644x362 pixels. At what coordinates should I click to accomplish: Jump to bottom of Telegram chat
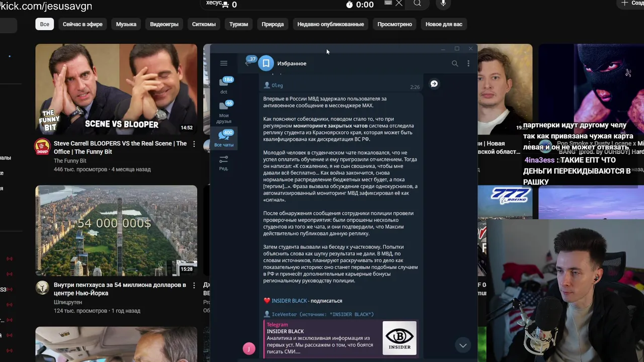[463, 345]
